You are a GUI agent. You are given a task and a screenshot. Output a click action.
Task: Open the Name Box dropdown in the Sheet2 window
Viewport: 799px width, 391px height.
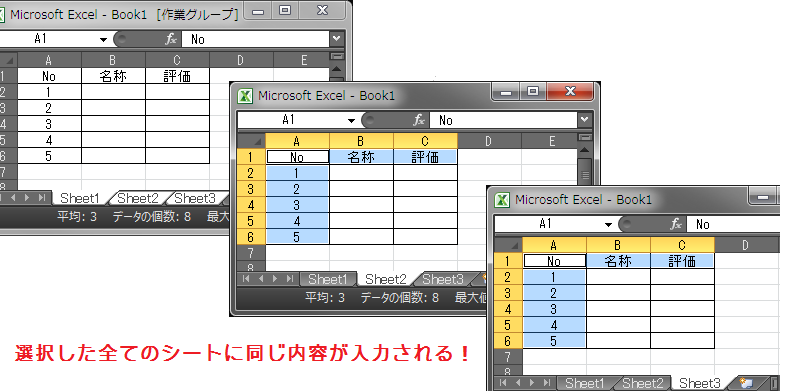click(x=351, y=120)
